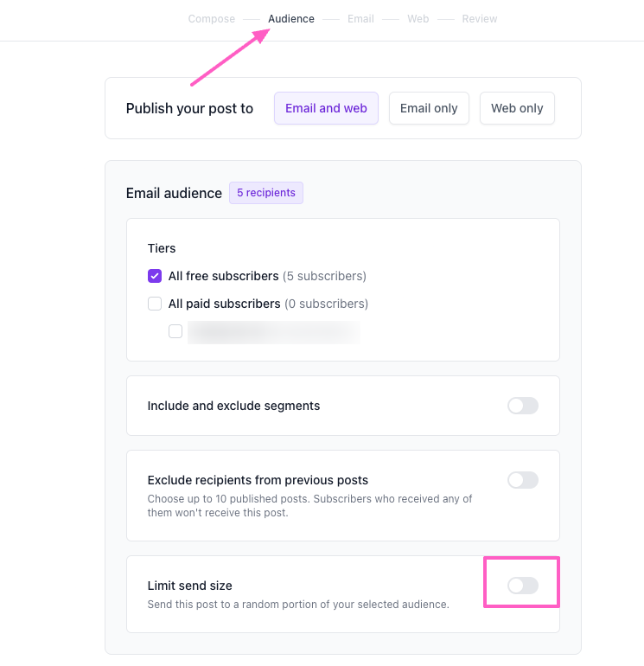Viewport: 644px width, 666px height.
Task: Open the Audience step
Action: tap(291, 19)
